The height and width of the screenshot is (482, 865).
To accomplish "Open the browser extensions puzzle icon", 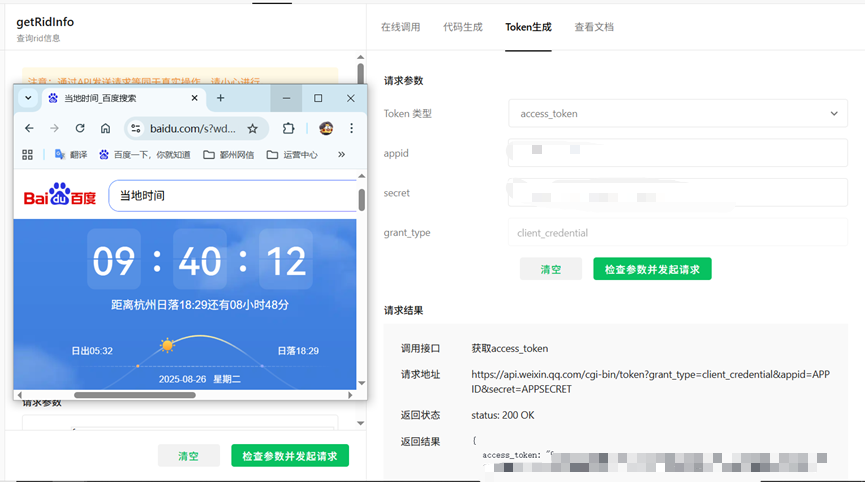I will tap(288, 128).
